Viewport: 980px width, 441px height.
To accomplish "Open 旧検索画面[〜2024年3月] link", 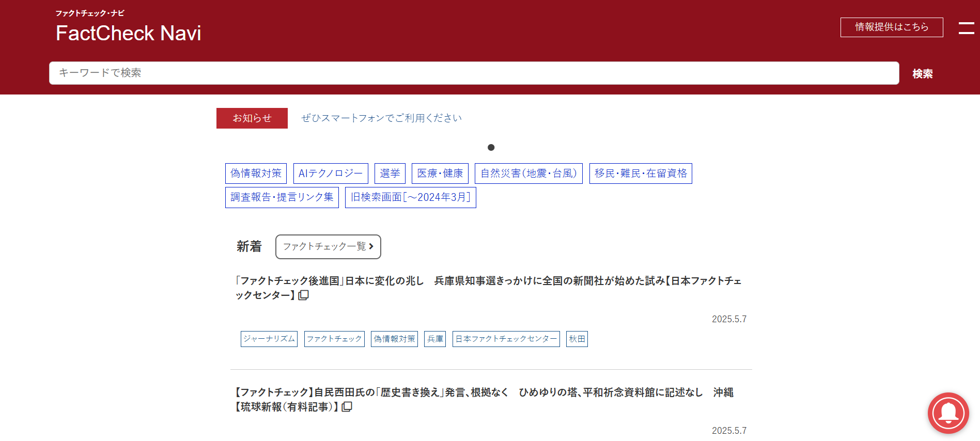I will 411,198.
